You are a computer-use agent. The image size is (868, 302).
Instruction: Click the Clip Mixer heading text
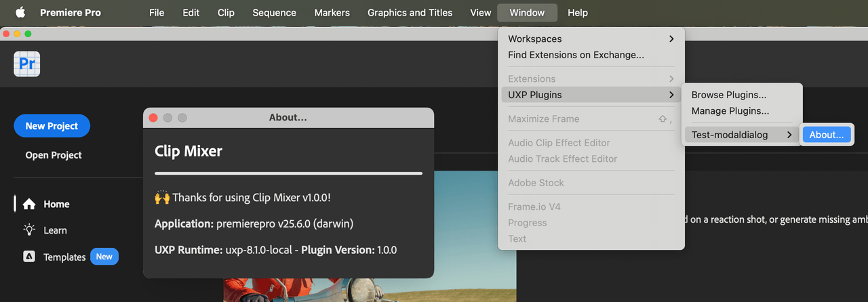coord(189,151)
